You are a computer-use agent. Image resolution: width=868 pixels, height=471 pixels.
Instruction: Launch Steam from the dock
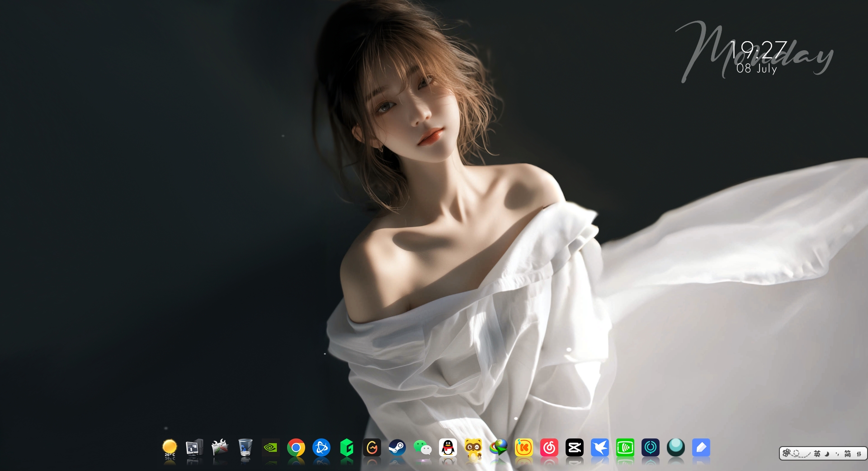pos(397,448)
